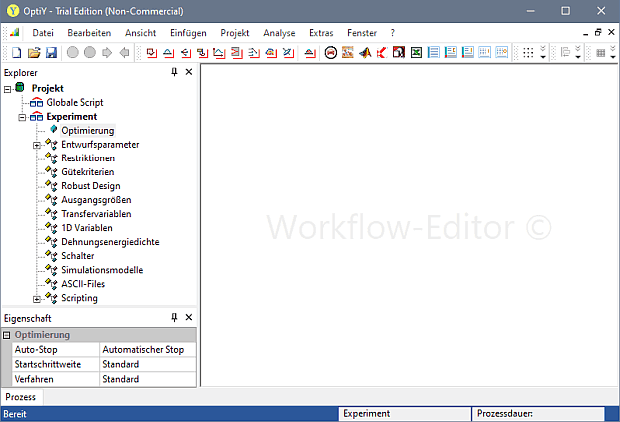Save project using floppy disk icon

tap(50, 52)
